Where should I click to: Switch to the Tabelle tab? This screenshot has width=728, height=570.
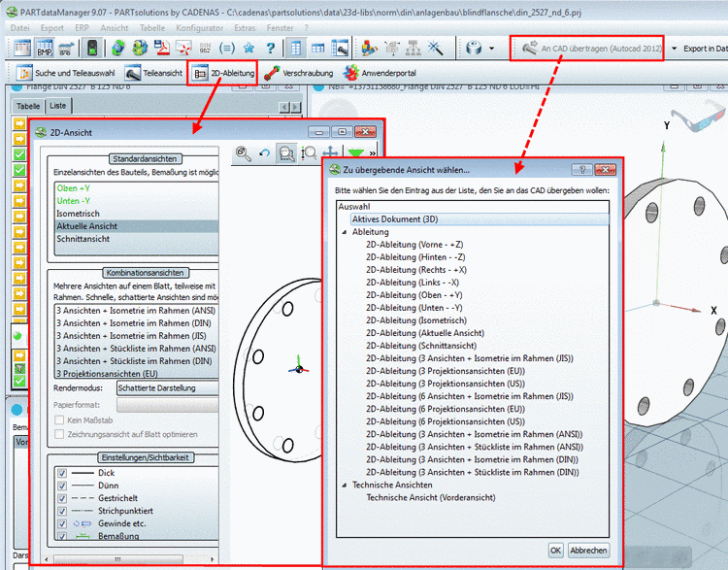pyautogui.click(x=28, y=106)
